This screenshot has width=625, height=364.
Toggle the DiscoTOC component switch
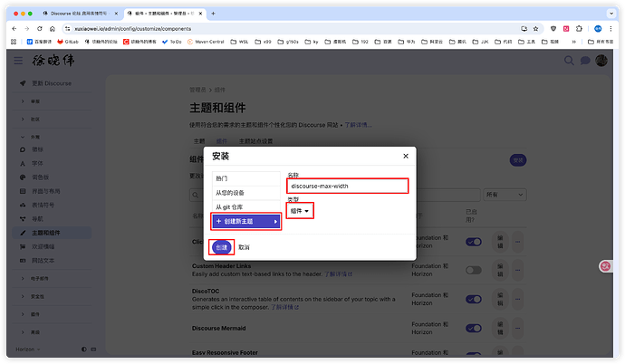coord(473,299)
